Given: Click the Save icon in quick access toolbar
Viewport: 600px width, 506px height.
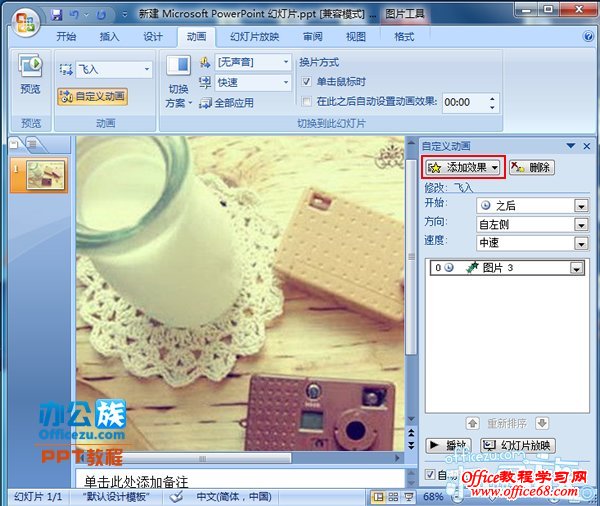Looking at the screenshot, I should [57, 15].
